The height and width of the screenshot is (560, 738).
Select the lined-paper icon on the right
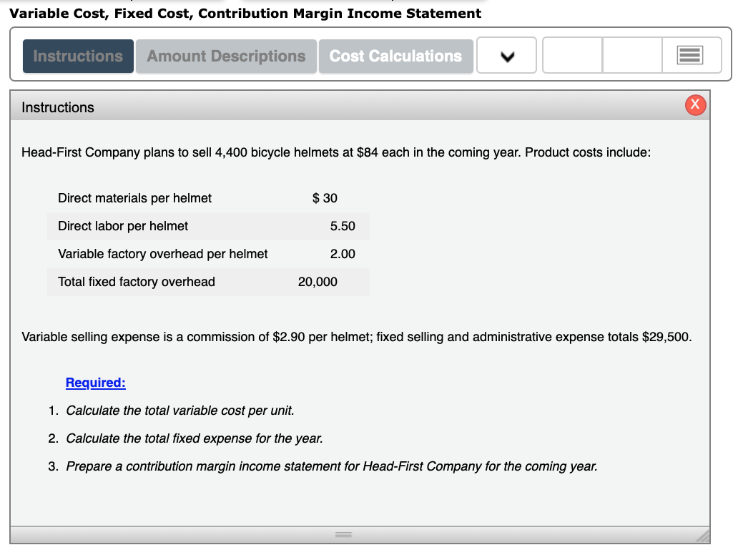pos(689,55)
